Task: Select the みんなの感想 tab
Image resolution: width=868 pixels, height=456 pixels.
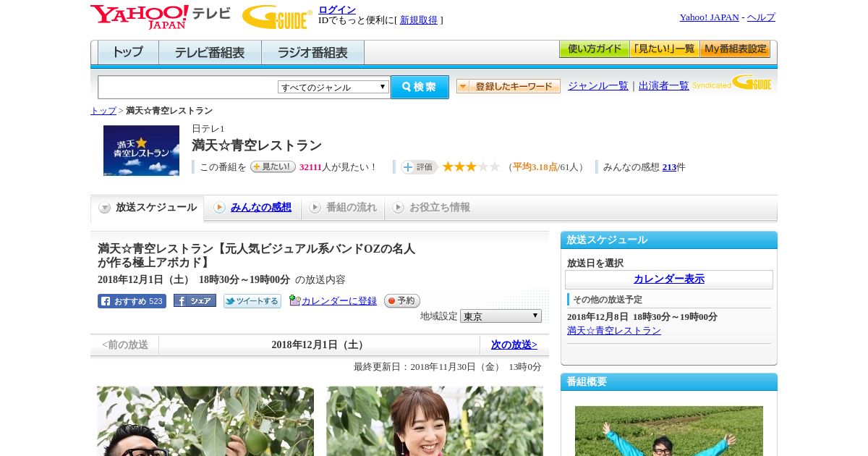Action: 260,208
